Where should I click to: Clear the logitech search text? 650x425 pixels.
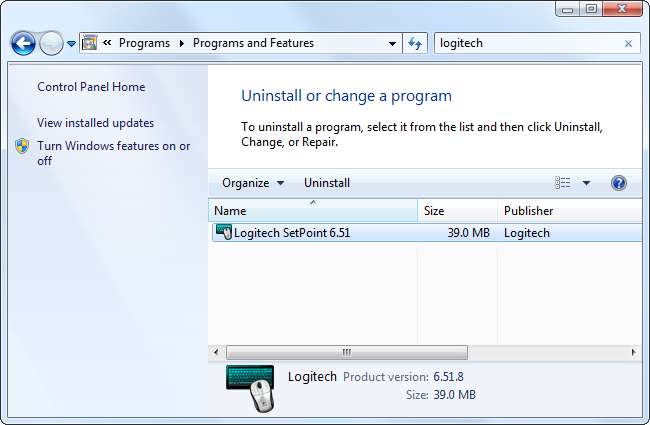628,43
